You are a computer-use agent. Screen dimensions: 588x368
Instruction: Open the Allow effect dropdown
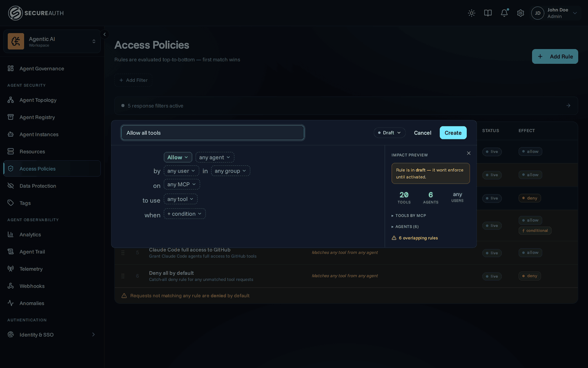tap(178, 157)
